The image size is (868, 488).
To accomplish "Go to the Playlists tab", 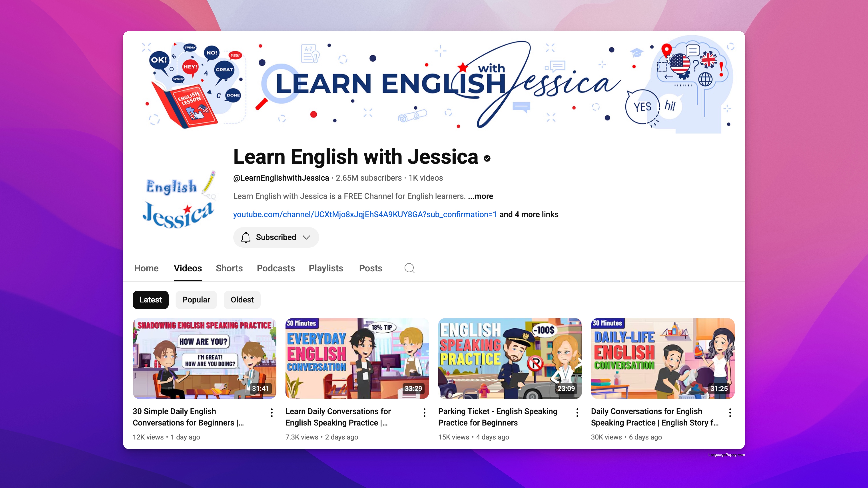I will click(326, 268).
